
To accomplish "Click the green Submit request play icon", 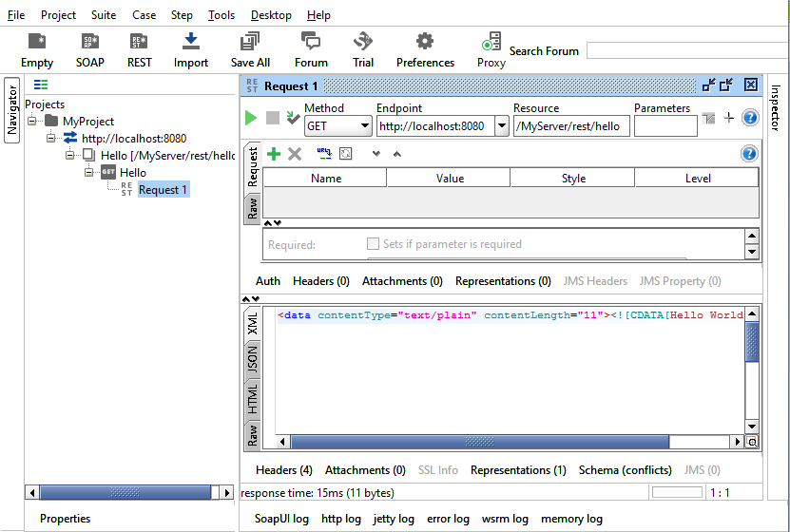I will (251, 118).
